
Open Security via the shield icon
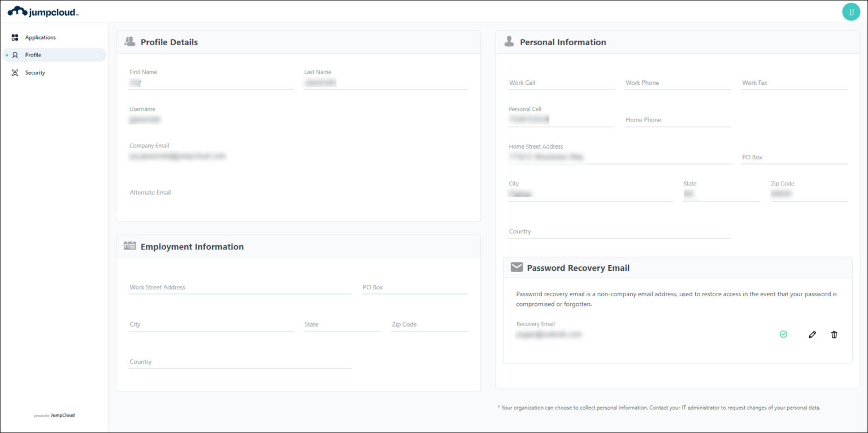point(15,72)
